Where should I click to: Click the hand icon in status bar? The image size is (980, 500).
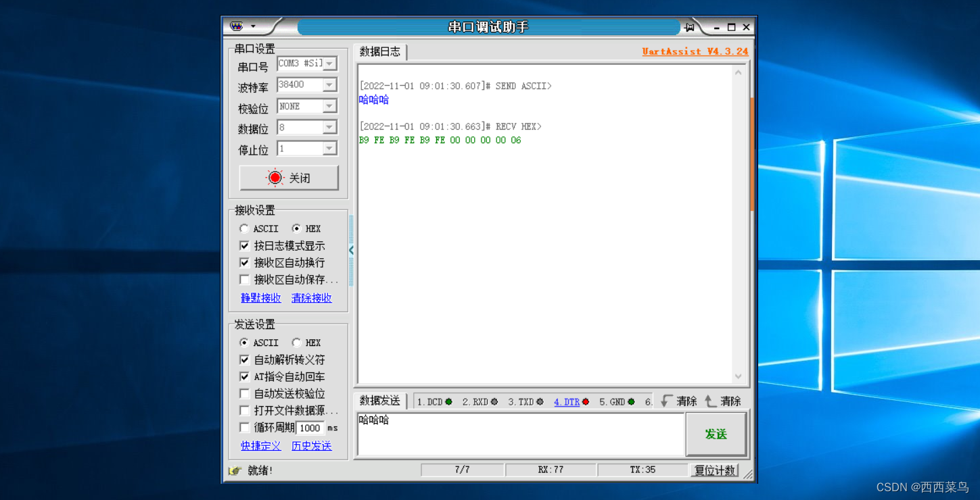[235, 470]
